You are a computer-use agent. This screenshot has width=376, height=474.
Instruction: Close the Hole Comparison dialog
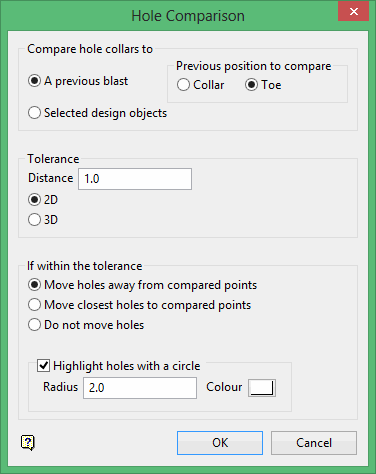(353, 12)
